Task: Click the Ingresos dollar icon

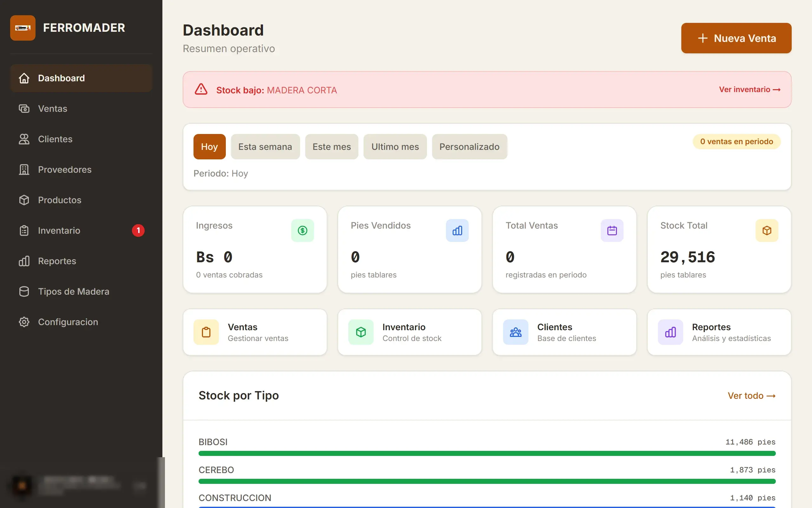Action: pyautogui.click(x=302, y=231)
